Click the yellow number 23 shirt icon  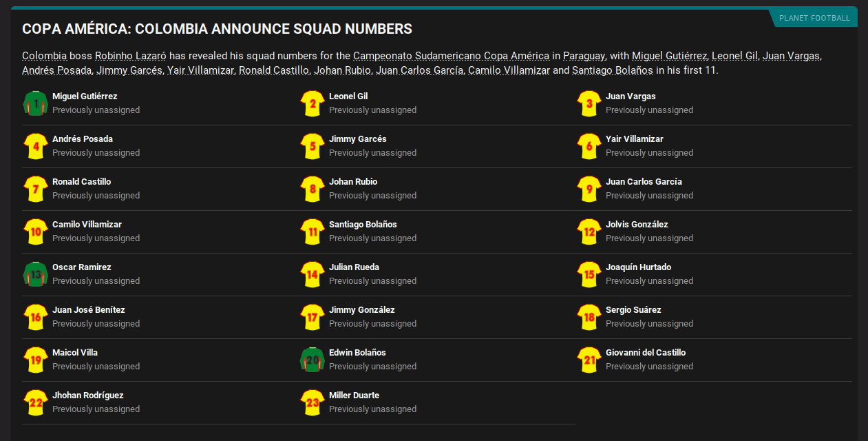(x=313, y=402)
